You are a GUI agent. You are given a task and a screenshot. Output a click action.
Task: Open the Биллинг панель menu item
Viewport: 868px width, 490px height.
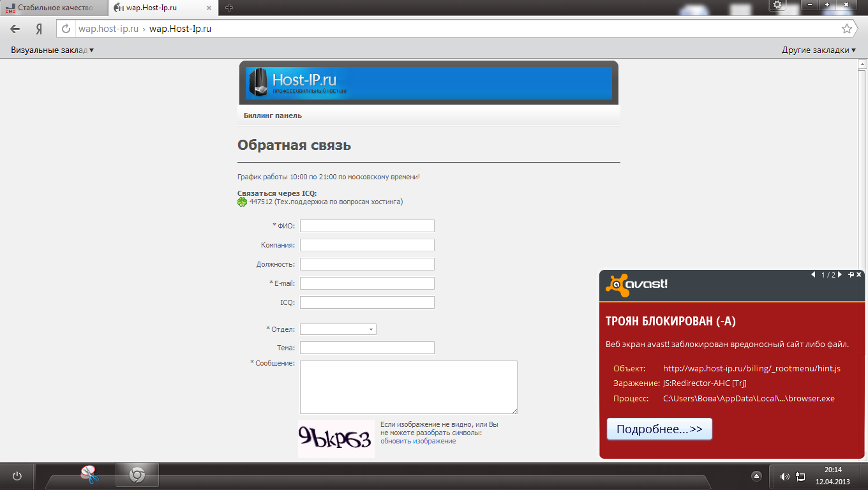[x=273, y=115]
